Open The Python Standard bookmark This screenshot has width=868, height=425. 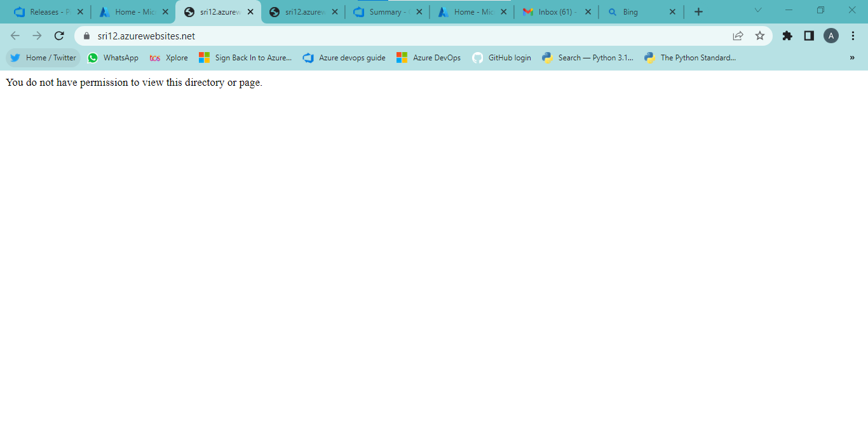coord(690,58)
